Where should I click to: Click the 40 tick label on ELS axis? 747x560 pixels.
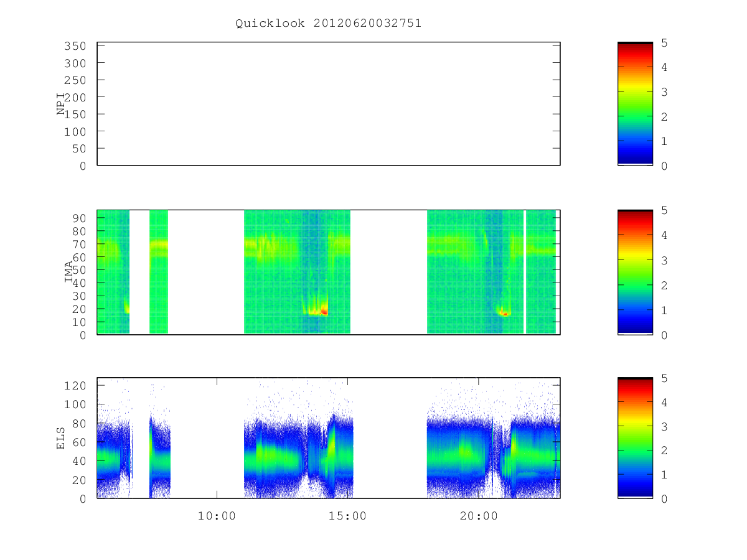(x=78, y=461)
